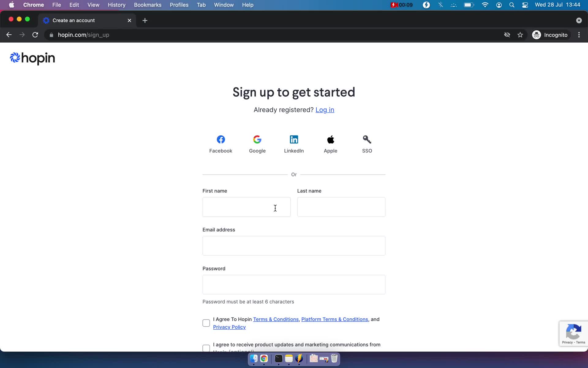Focus the Email address field
Image resolution: width=588 pixels, height=368 pixels.
(294, 246)
